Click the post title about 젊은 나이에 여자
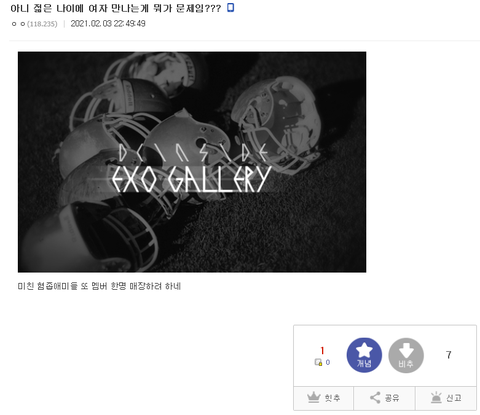 [115, 8]
